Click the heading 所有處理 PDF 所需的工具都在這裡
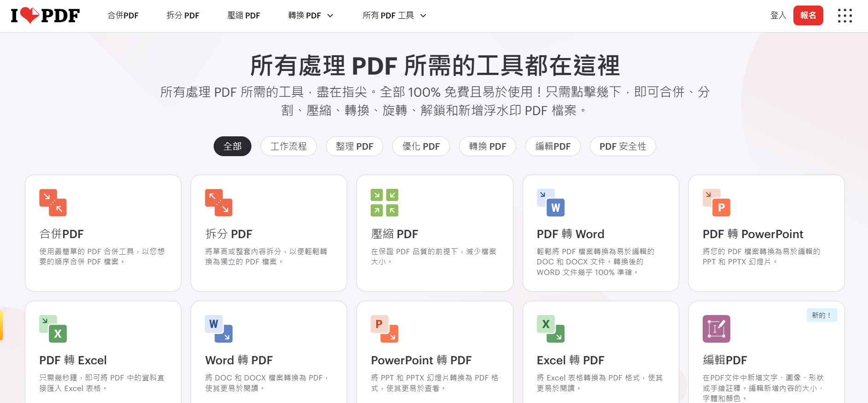This screenshot has height=403, width=868. tap(435, 65)
